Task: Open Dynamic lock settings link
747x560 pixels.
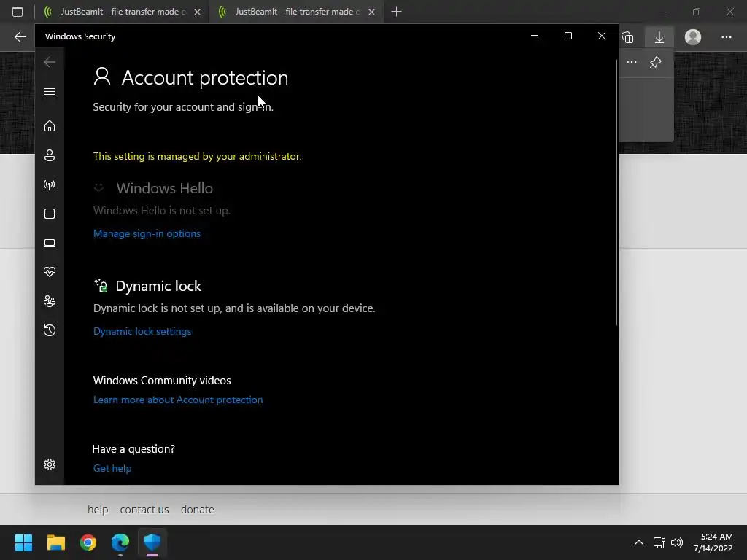Action: [x=142, y=331]
